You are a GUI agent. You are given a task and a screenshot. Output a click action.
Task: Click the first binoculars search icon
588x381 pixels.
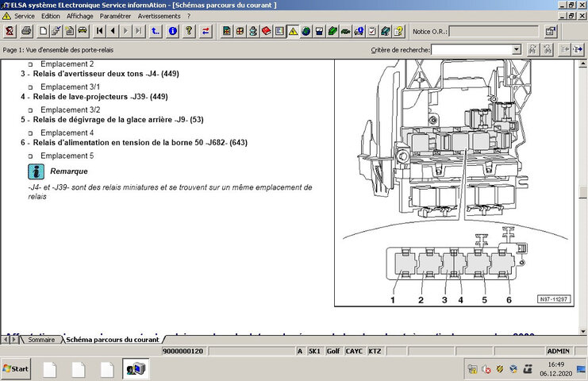[x=532, y=49]
